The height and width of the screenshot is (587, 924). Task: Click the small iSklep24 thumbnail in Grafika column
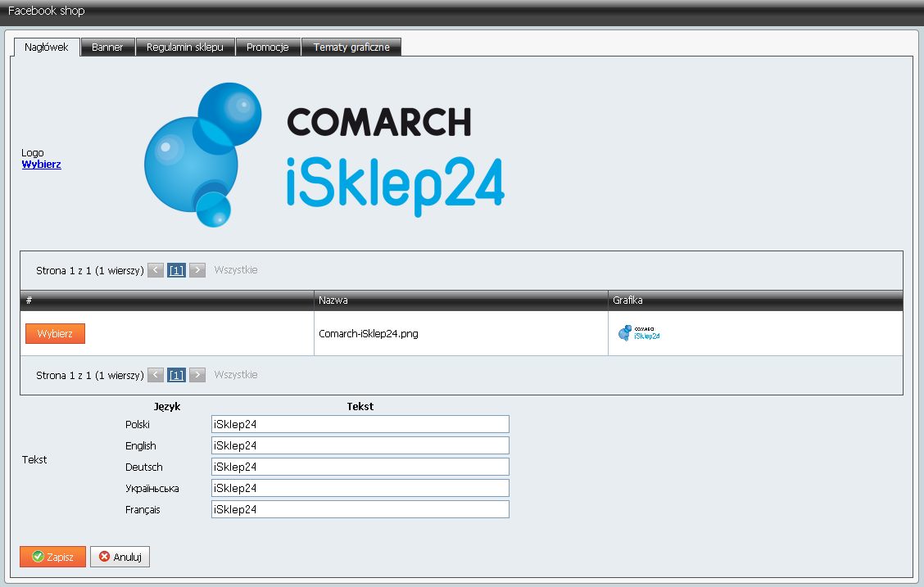point(639,333)
